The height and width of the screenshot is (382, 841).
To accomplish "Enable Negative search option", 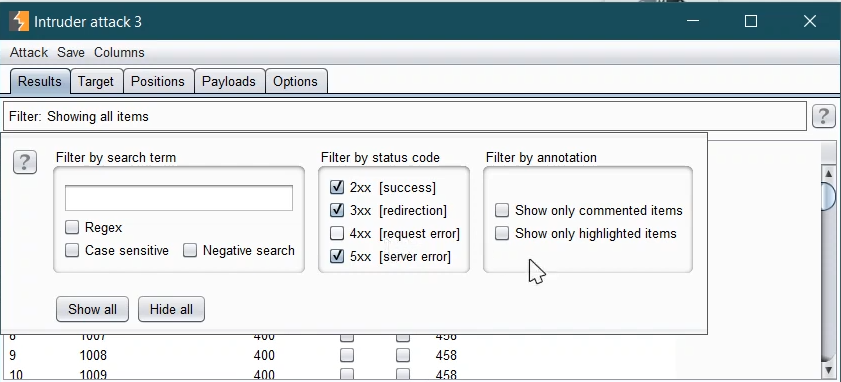I will (190, 251).
